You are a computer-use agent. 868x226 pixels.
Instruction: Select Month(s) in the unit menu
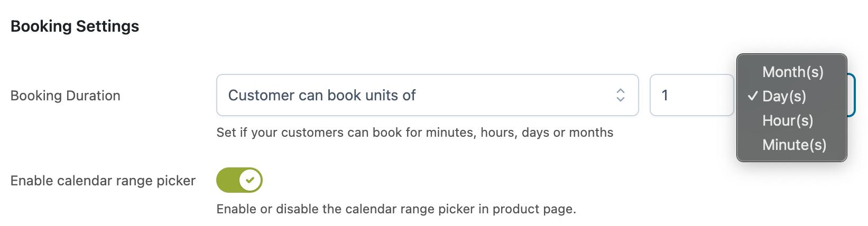coord(792,72)
